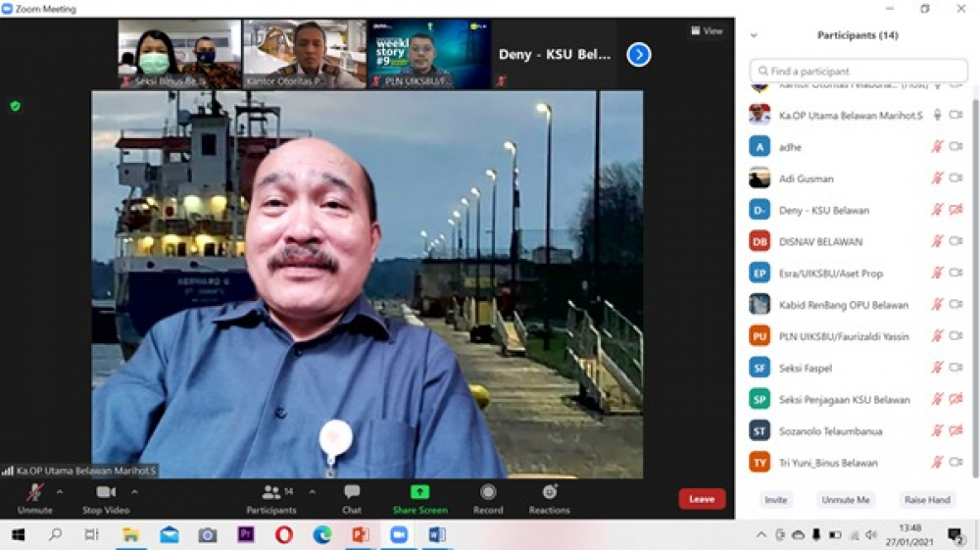Select participant DISNAV BELAWAN

[858, 242]
